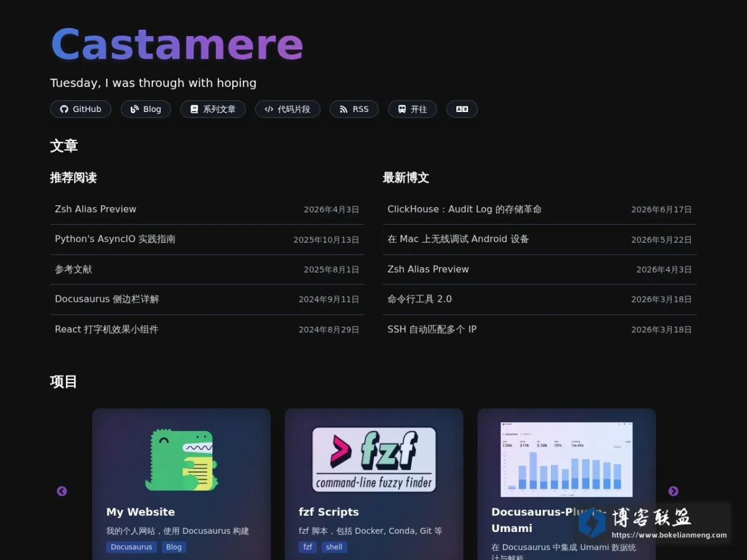Click the fzf tag on fzf Scripts card
This screenshot has height=560, width=747.
point(308,547)
